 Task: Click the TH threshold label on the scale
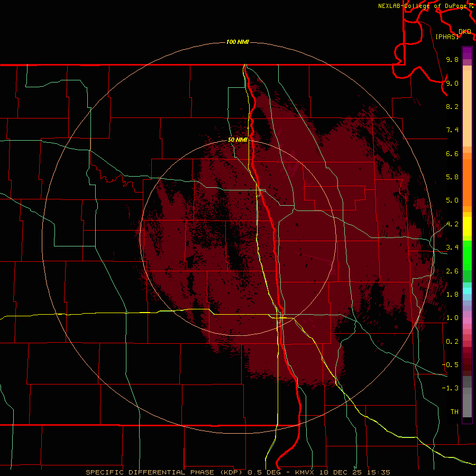(454, 412)
